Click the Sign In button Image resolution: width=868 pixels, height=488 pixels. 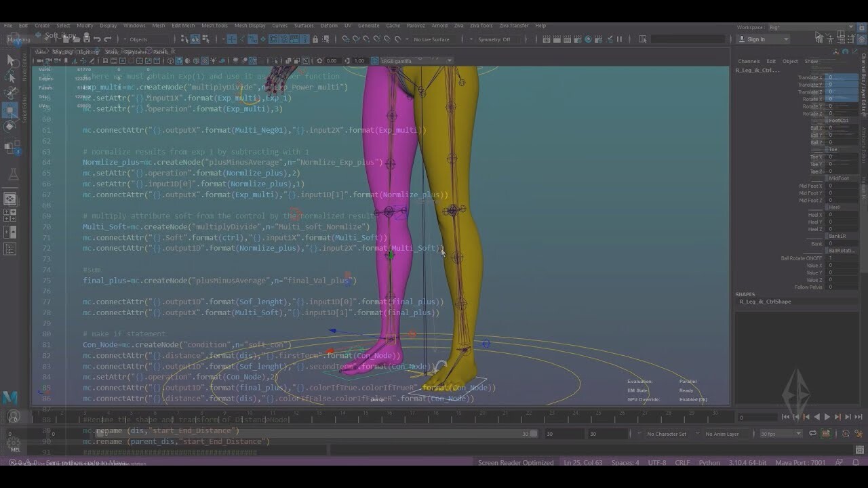click(x=755, y=39)
